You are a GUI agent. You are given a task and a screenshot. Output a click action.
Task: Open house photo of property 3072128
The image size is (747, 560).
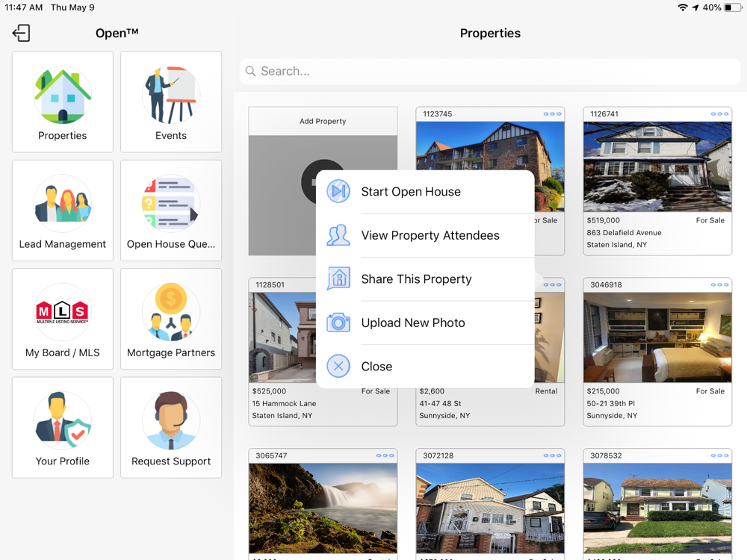(x=490, y=508)
